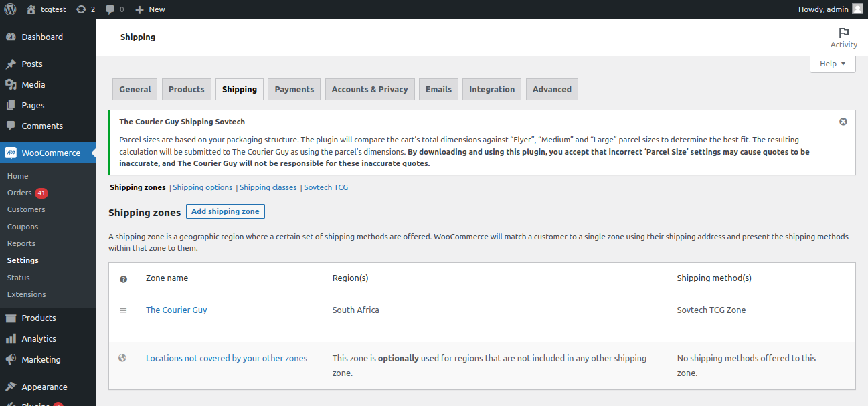
Task: Open WooCommerce Coupons submenu
Action: coord(23,227)
